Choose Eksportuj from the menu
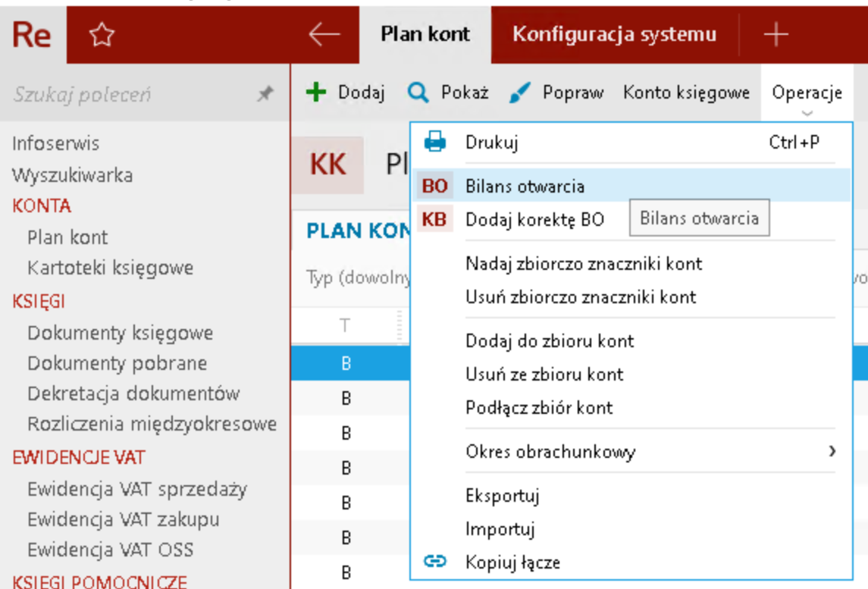This screenshot has height=589, width=868. [502, 496]
